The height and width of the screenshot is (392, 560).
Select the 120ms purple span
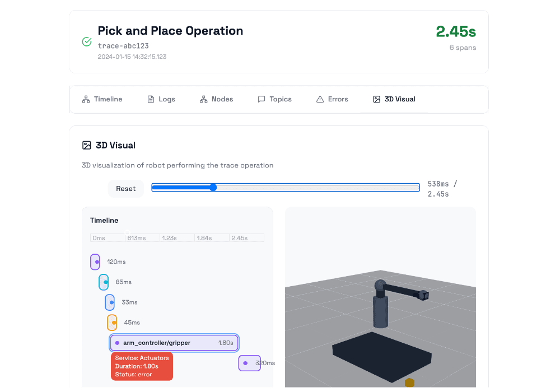[95, 262]
